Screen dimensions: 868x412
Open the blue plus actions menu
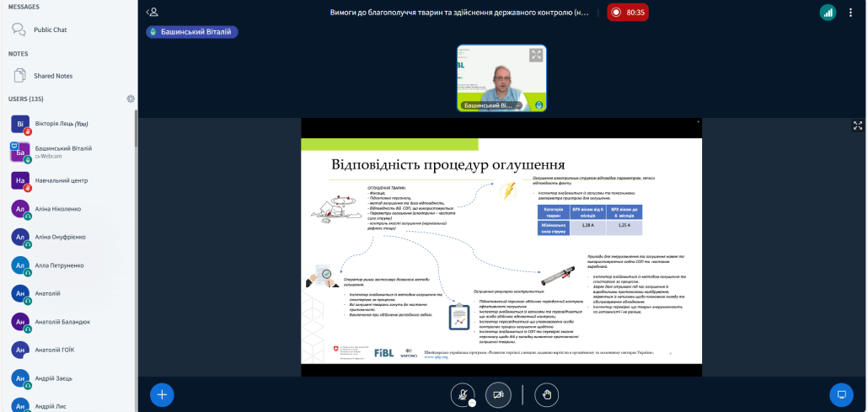pos(162,393)
